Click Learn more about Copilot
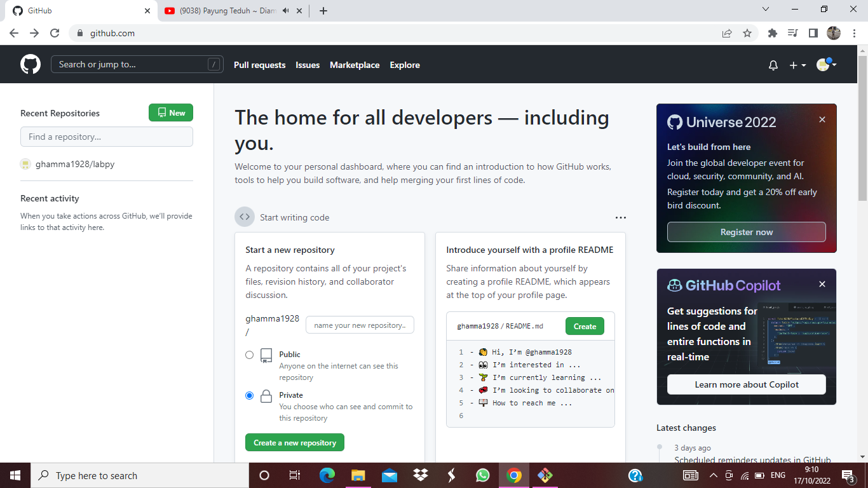868x488 pixels. click(747, 384)
